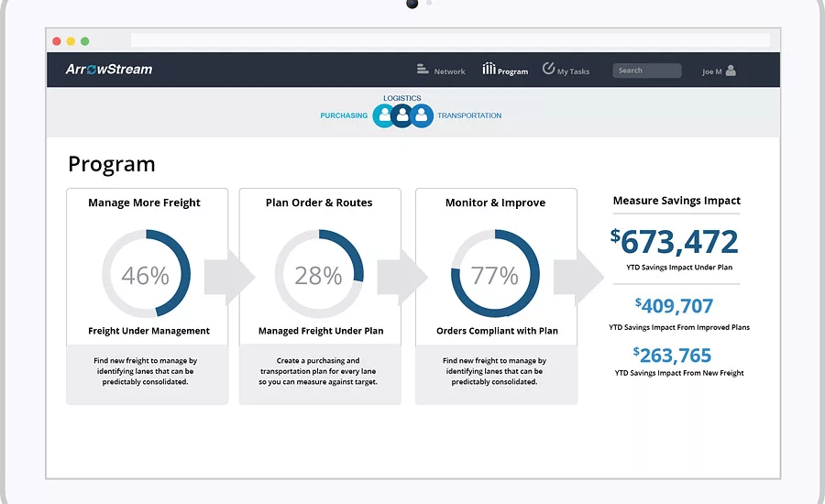Focus the Search input field
The height and width of the screenshot is (504, 825).
[x=646, y=71]
